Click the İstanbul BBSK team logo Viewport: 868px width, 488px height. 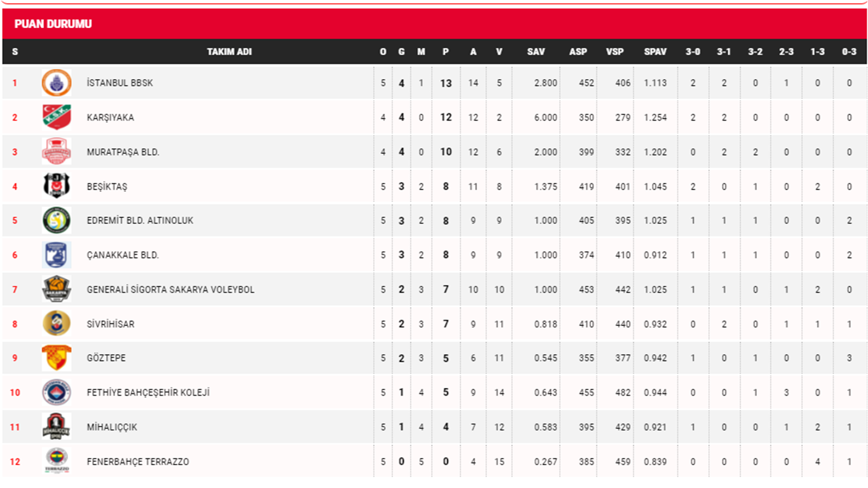point(56,83)
